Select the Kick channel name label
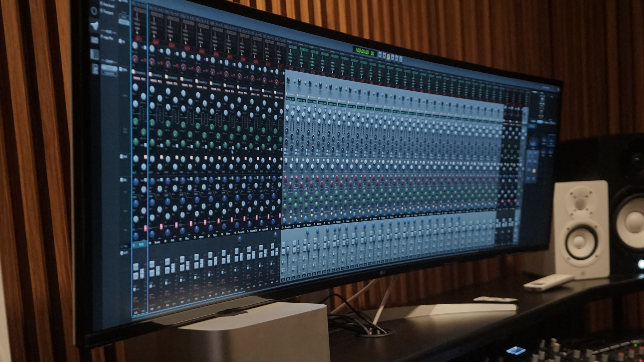 [x=142, y=244]
